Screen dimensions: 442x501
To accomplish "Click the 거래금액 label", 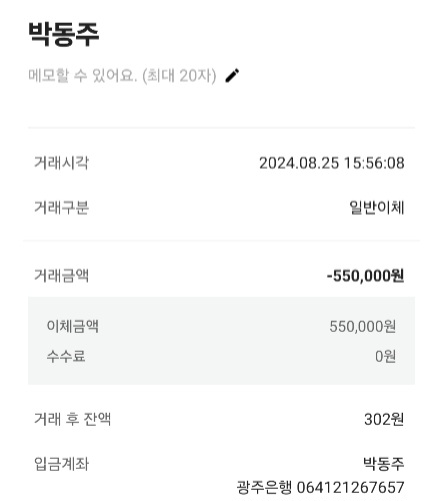I will (62, 276).
